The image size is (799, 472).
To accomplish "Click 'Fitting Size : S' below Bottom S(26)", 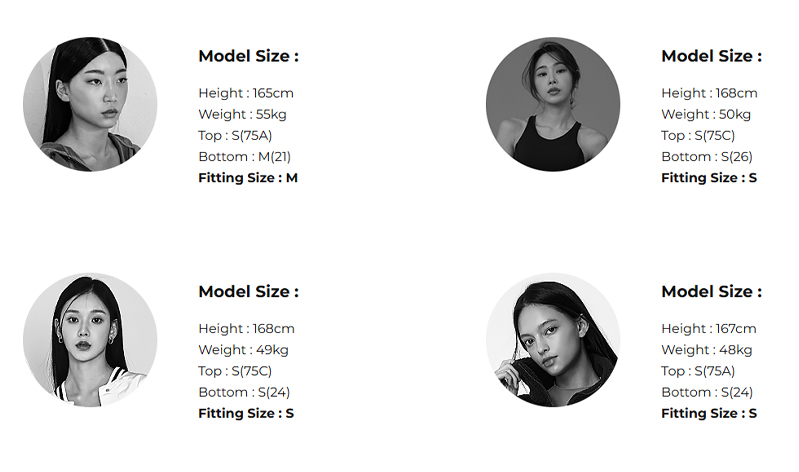I will click(709, 178).
